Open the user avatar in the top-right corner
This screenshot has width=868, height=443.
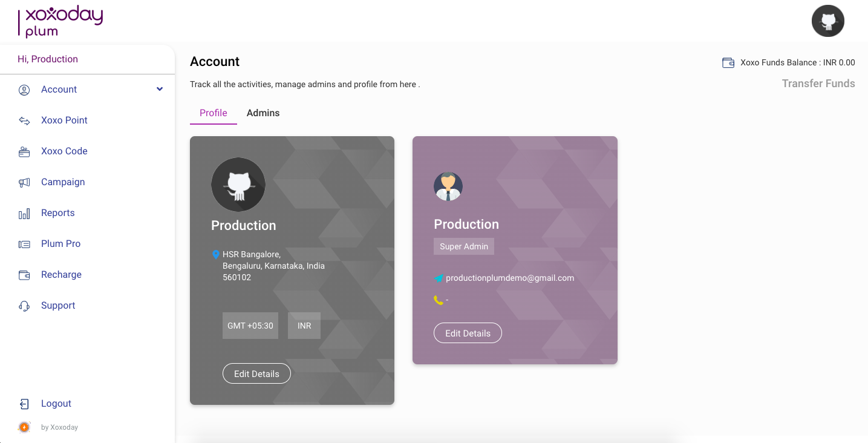coord(827,21)
